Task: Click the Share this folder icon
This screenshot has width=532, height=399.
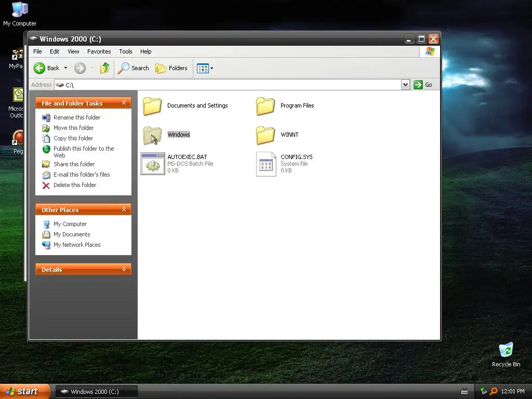Action: coord(46,165)
